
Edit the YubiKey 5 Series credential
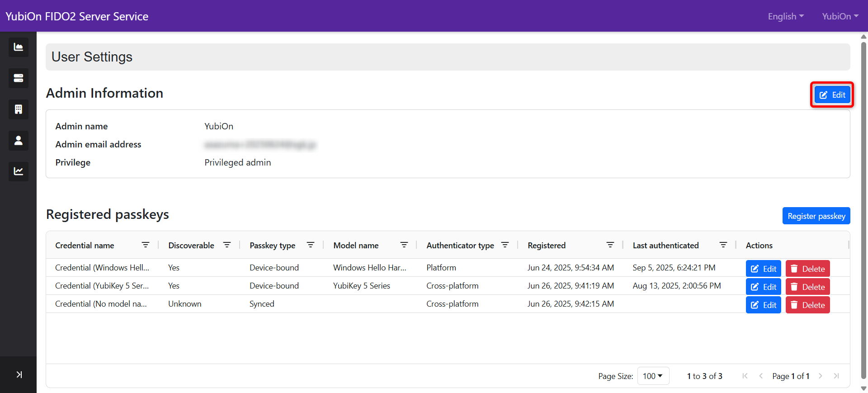tap(764, 287)
